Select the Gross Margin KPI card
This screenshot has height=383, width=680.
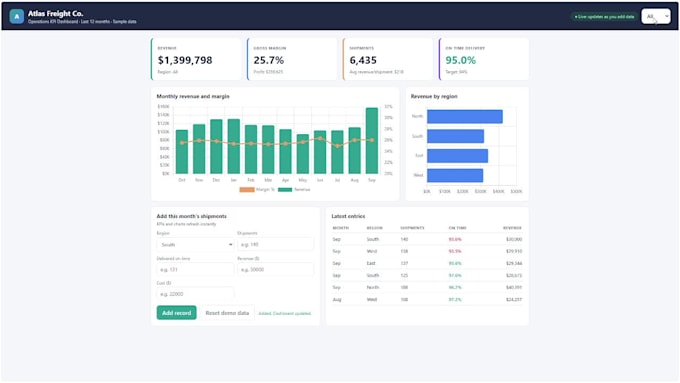[292, 59]
